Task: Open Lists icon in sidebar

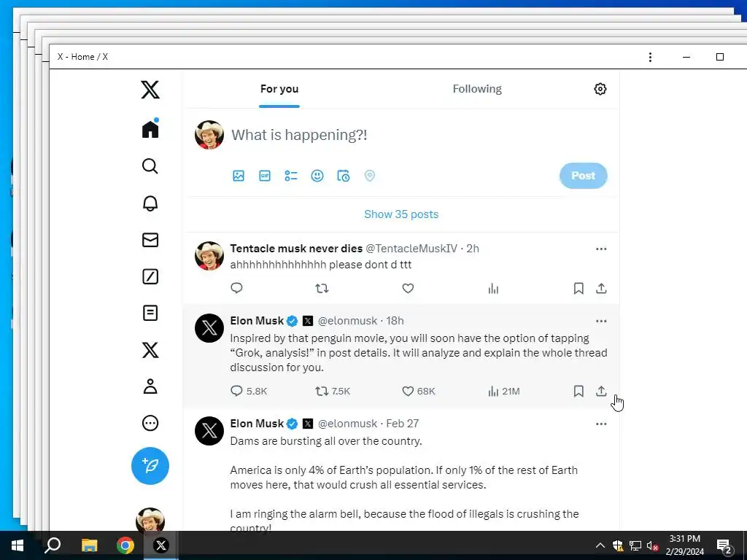Action: [x=150, y=313]
